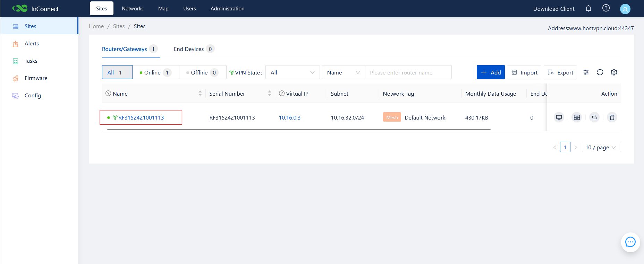Click the Download Client link
This screenshot has height=264, width=644.
point(554,9)
